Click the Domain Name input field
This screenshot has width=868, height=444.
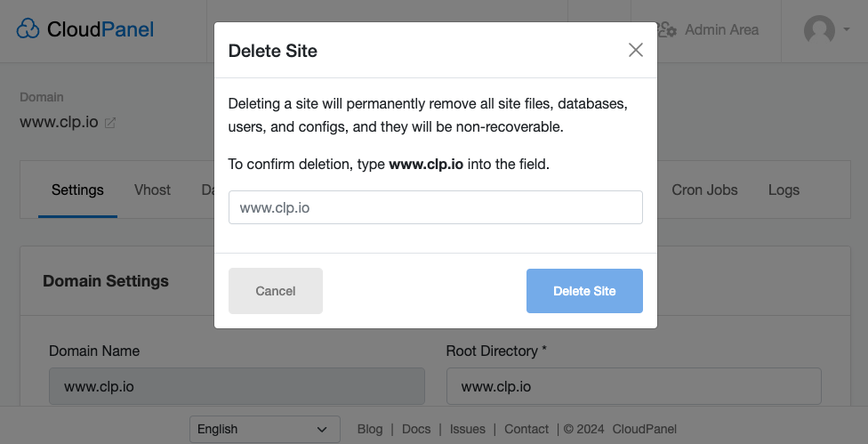pyautogui.click(x=237, y=386)
